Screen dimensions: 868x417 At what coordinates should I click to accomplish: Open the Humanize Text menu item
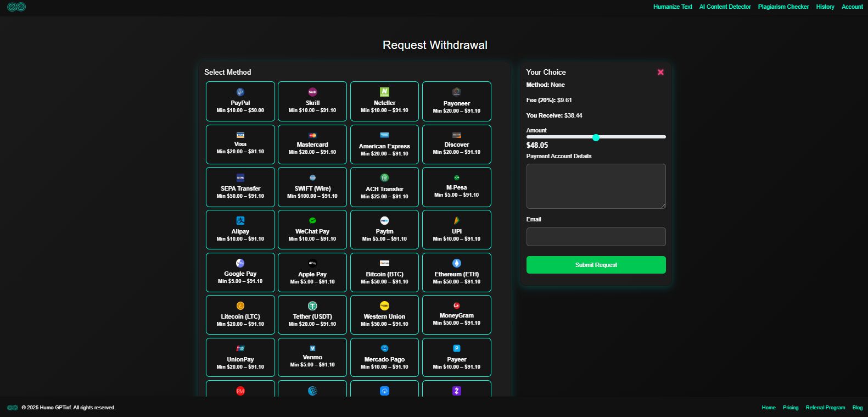coord(673,7)
